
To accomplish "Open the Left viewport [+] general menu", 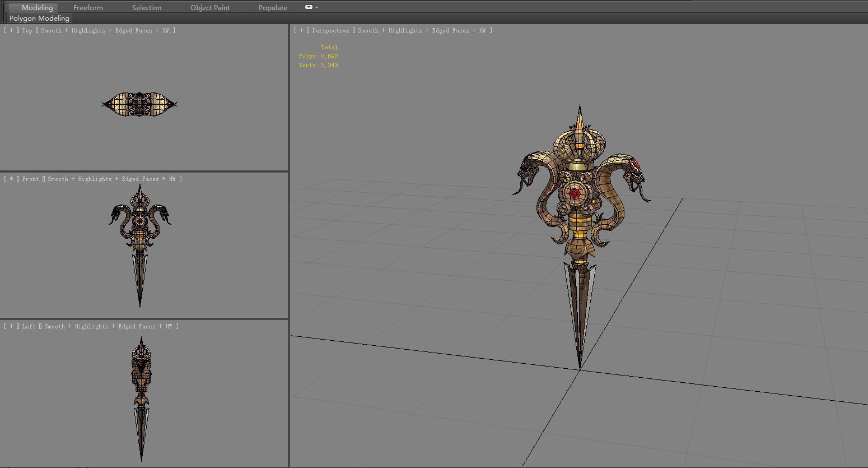I will pos(11,326).
